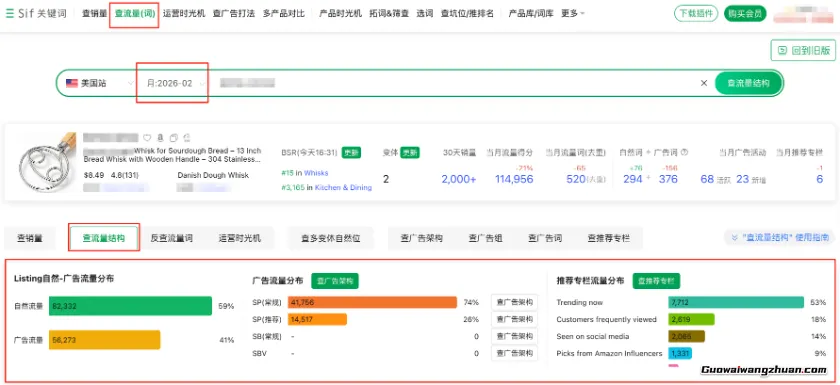Switch to the 查广告组 tab
840x385 pixels.
click(x=485, y=238)
